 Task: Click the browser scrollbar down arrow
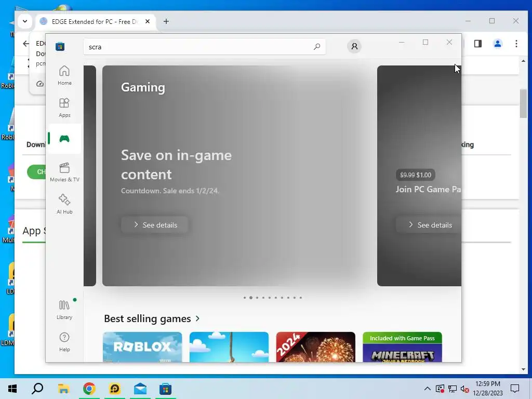pyautogui.click(x=523, y=369)
